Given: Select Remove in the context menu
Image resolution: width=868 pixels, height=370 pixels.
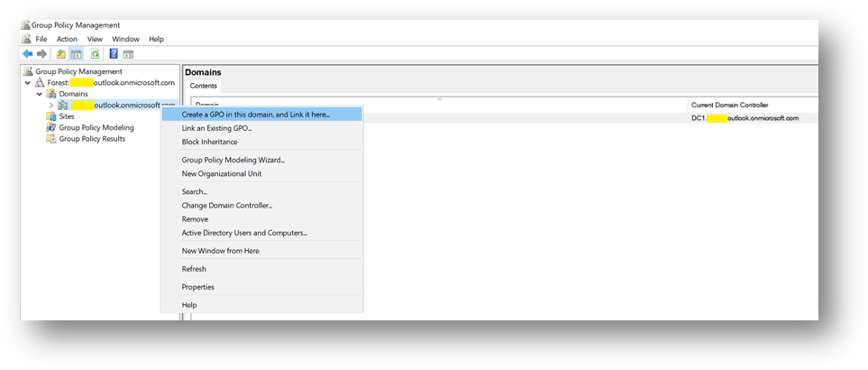Looking at the screenshot, I should (x=261, y=219).
